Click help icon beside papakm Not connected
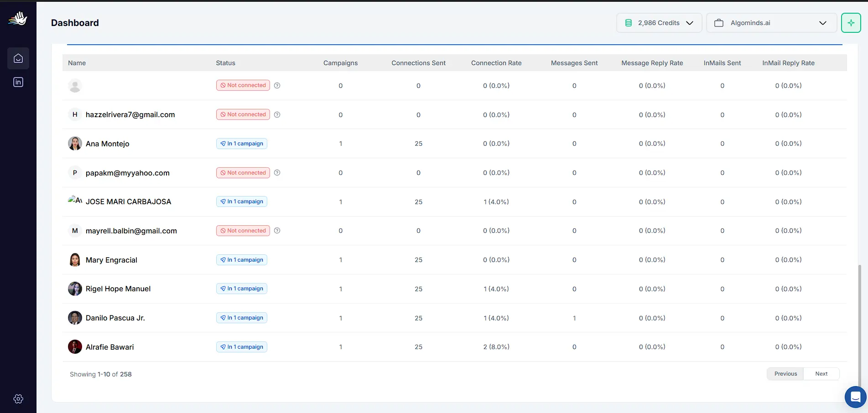 click(277, 173)
